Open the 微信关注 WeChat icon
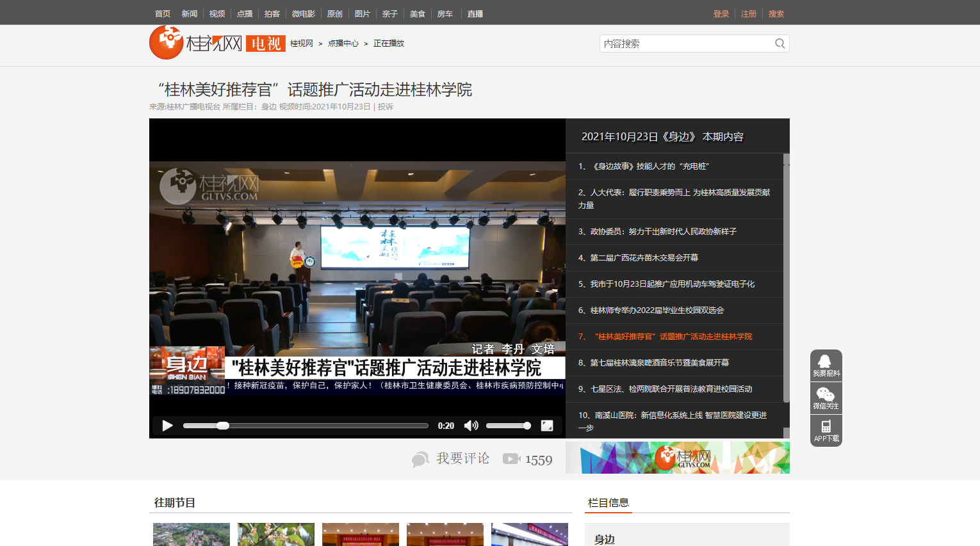 [x=826, y=398]
